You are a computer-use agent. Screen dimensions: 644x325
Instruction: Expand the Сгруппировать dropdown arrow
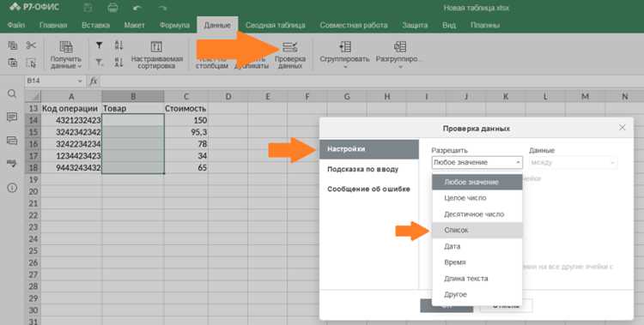(x=344, y=67)
